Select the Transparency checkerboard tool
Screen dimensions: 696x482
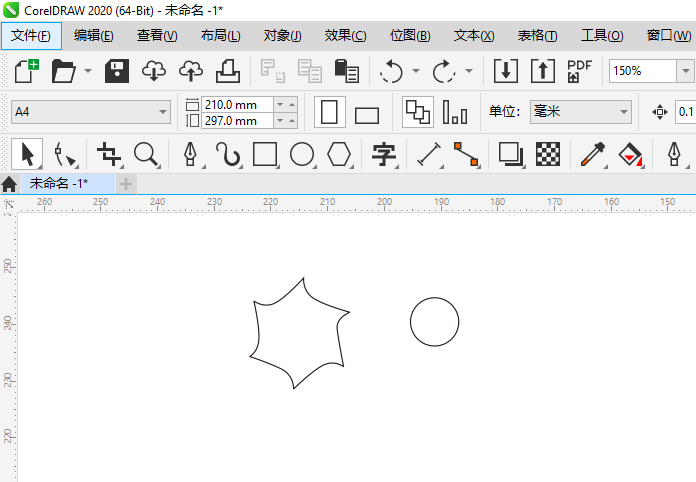pyautogui.click(x=548, y=154)
